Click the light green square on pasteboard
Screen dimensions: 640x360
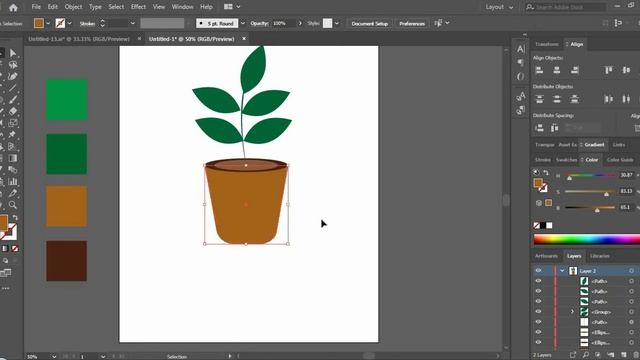(x=67, y=100)
